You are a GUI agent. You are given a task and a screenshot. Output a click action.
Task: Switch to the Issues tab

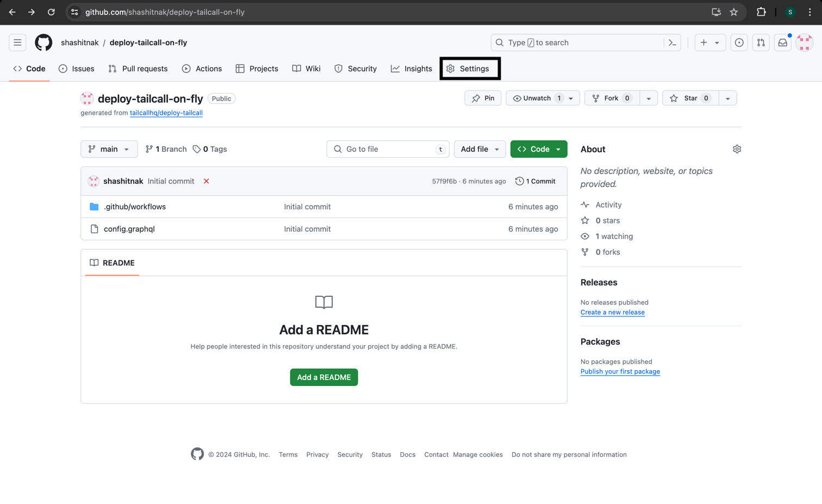(x=77, y=69)
